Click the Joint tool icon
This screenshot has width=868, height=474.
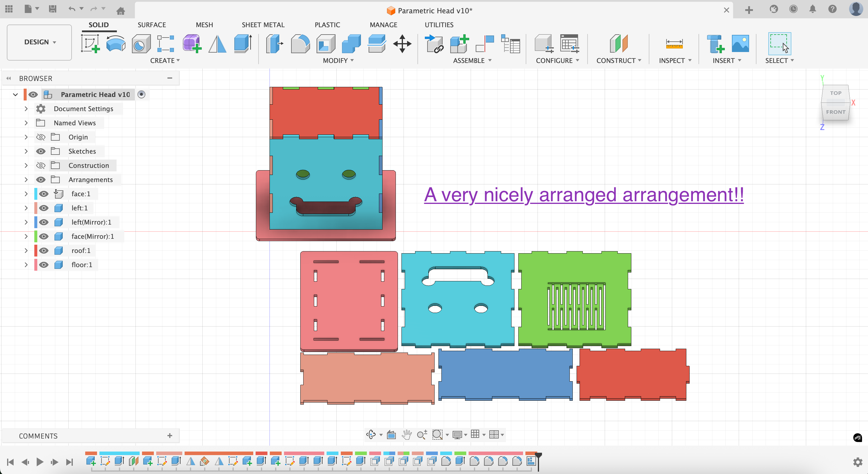(485, 44)
